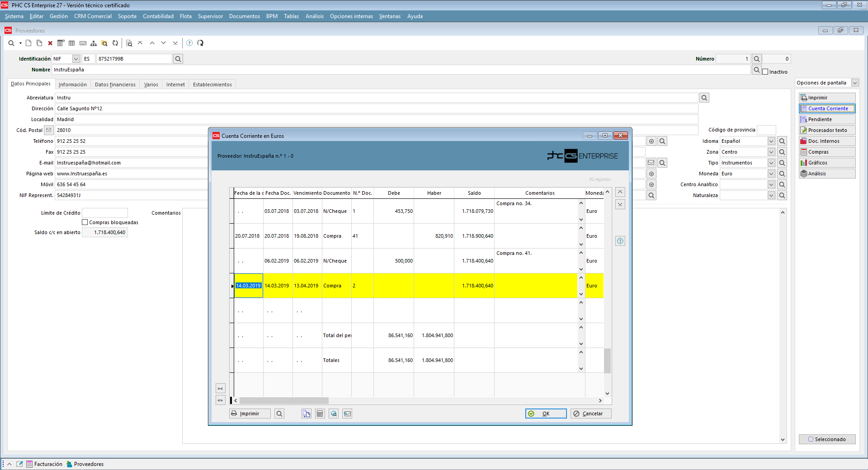Expand the Naturaleza dropdown
The width and height of the screenshot is (868, 470).
tap(771, 195)
